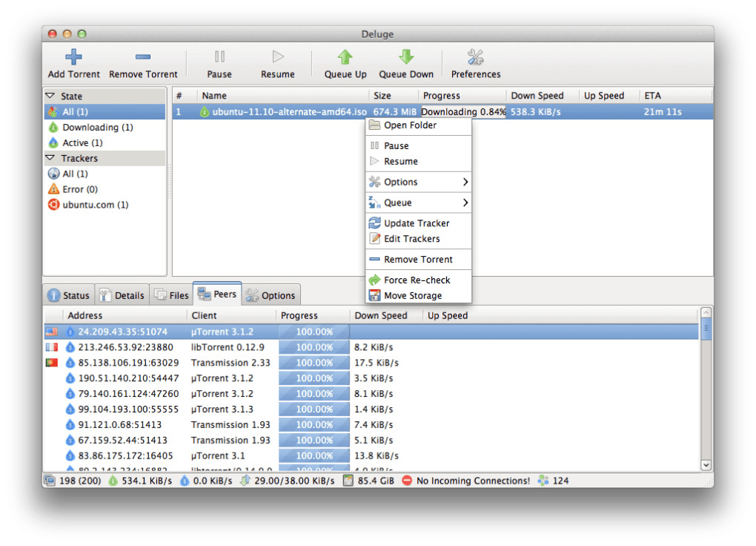Viewport: 756px width, 546px height.
Task: Choose Open Folder in context menu
Action: [419, 125]
